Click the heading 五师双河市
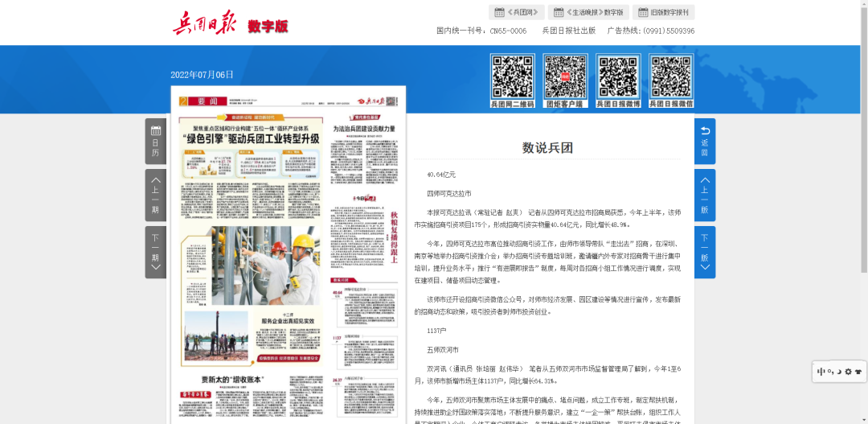 (443, 350)
